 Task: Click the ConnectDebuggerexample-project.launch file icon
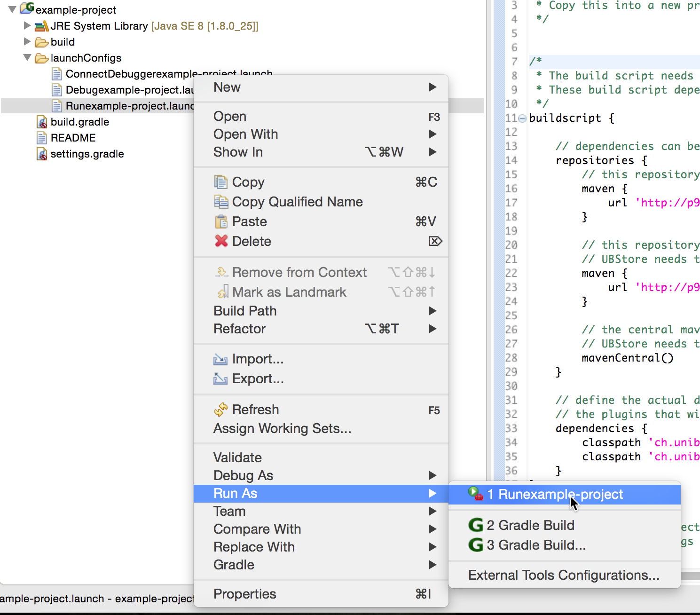pyautogui.click(x=57, y=74)
